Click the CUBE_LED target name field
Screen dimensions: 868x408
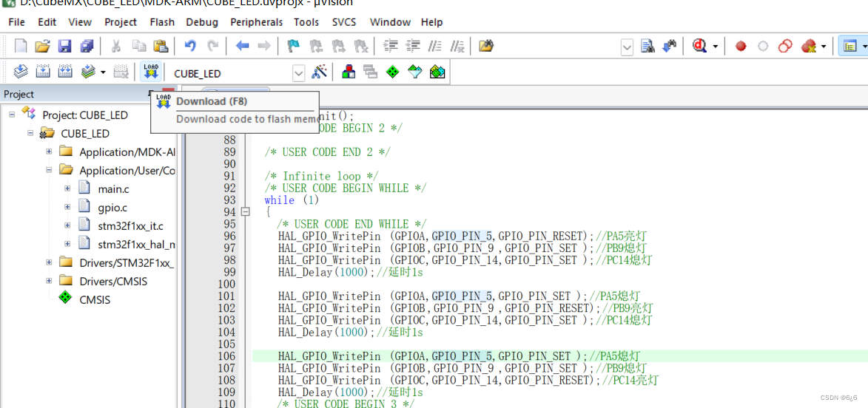tap(232, 73)
